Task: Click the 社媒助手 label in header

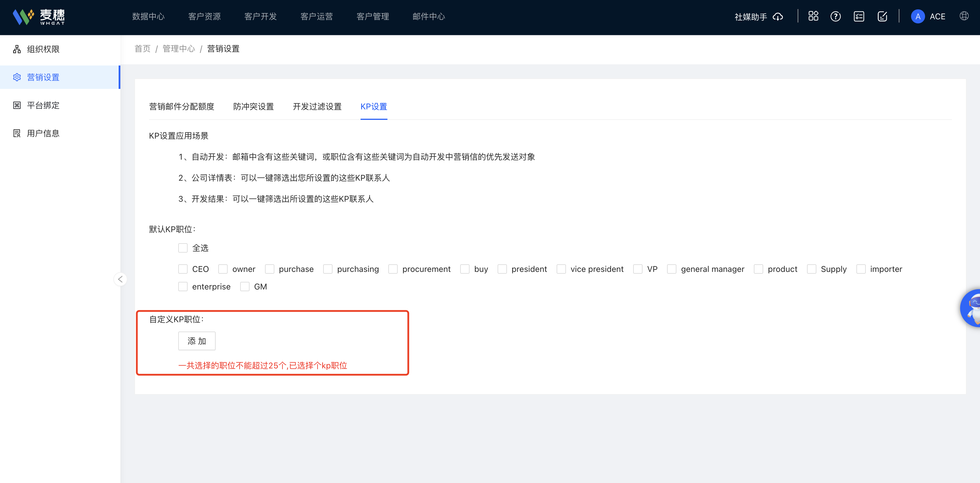Action: [751, 17]
